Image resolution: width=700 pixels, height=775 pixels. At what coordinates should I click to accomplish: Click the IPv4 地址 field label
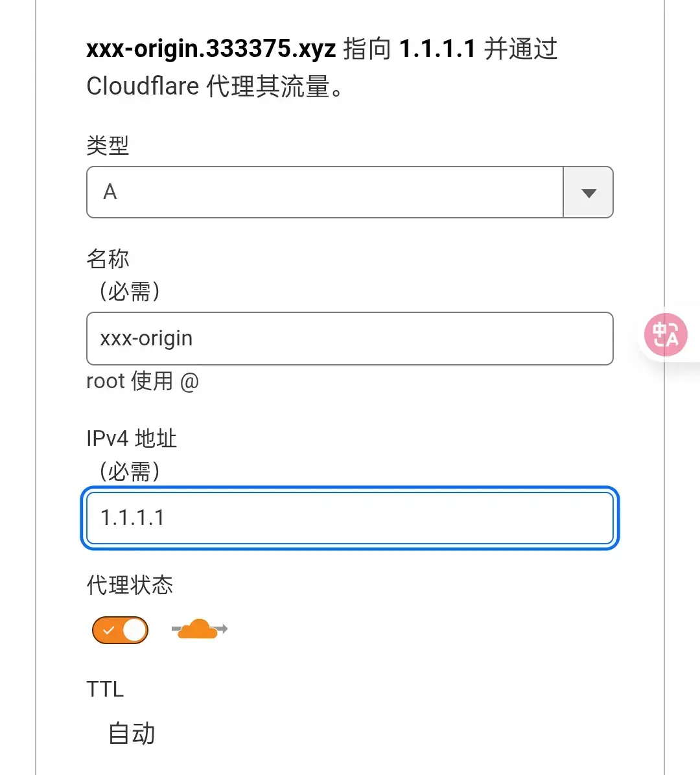coord(132,439)
